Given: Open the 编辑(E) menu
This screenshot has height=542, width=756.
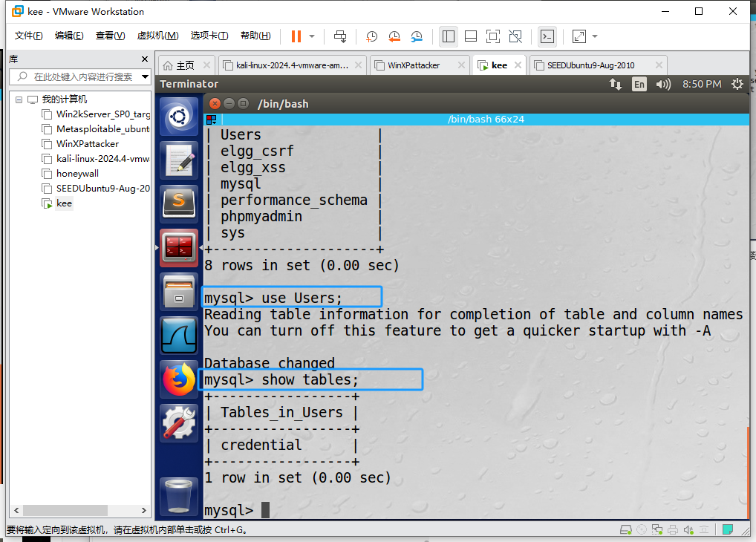Looking at the screenshot, I should pyautogui.click(x=69, y=36).
